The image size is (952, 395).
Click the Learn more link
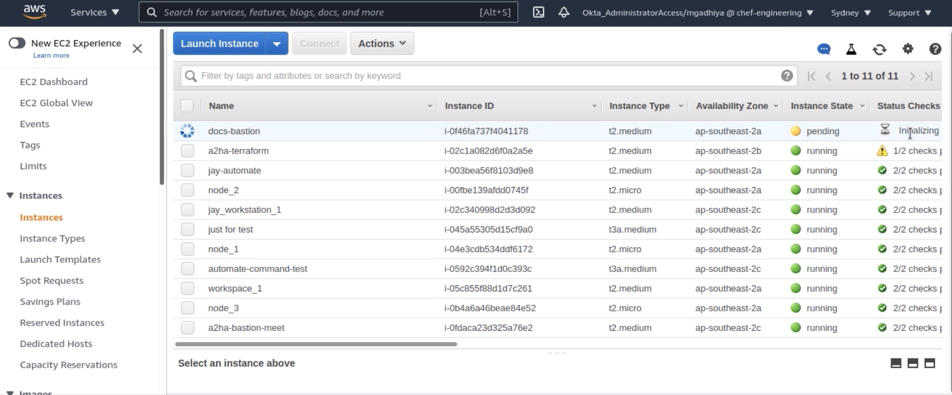51,55
